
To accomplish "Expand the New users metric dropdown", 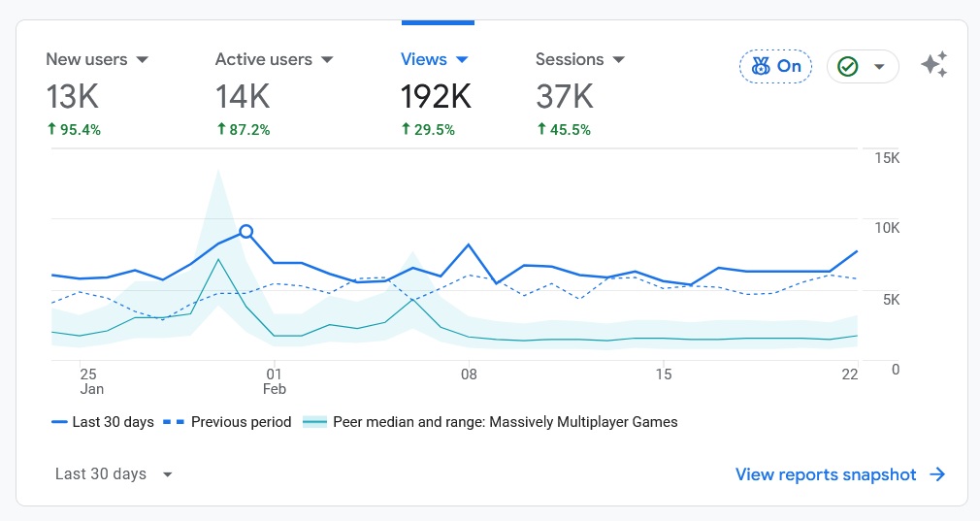I will (143, 60).
